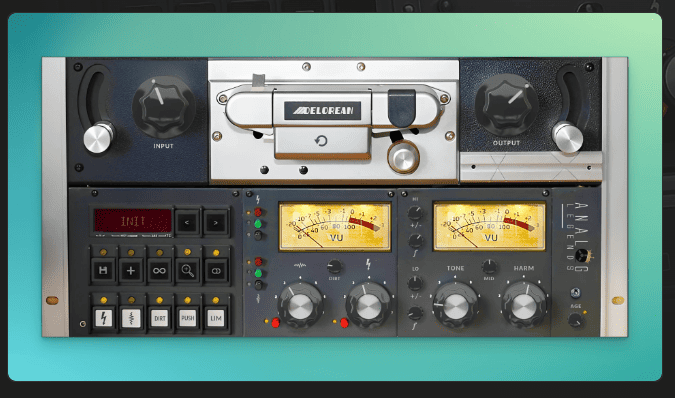Toggle the white LIM button
The height and width of the screenshot is (398, 675).
[216, 318]
